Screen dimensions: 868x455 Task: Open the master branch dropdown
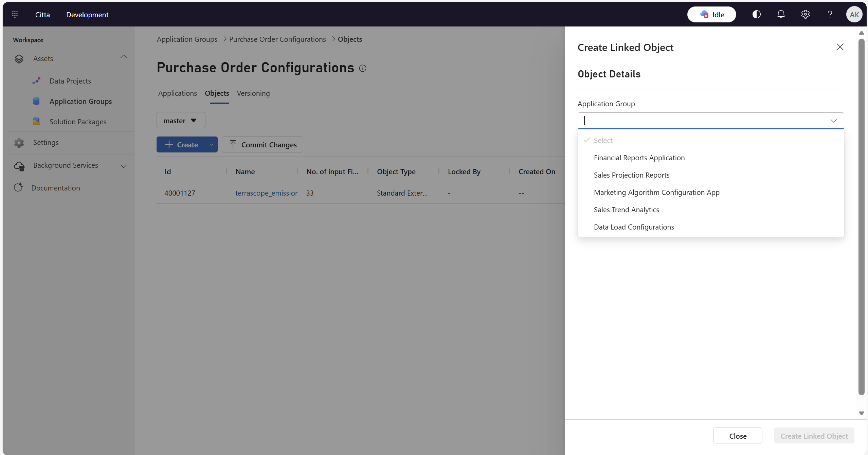181,121
